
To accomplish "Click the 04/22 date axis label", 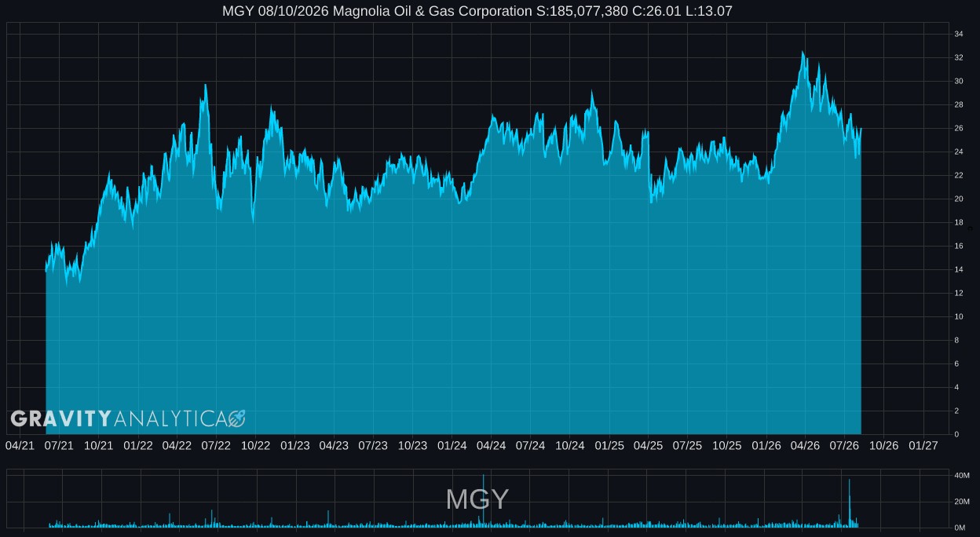I will 177,445.
